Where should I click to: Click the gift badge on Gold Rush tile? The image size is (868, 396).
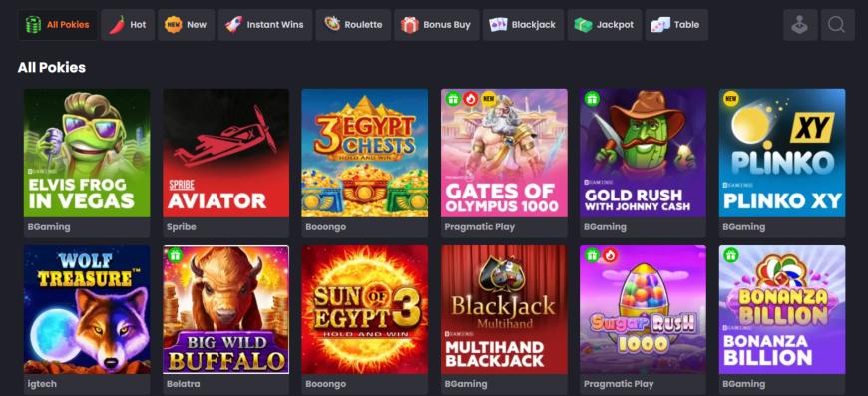tap(592, 99)
